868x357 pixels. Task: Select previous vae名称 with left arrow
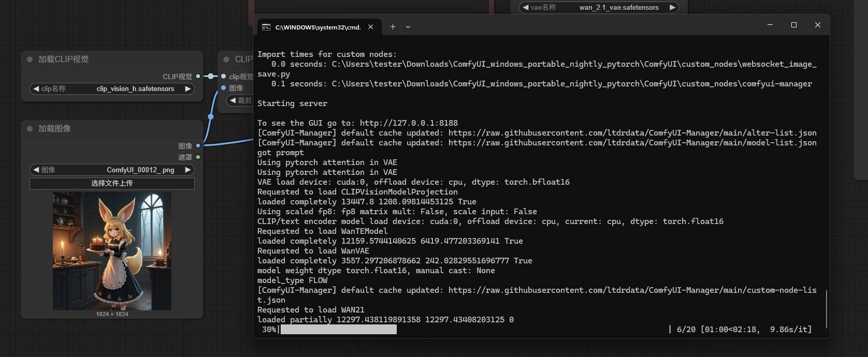(x=526, y=7)
